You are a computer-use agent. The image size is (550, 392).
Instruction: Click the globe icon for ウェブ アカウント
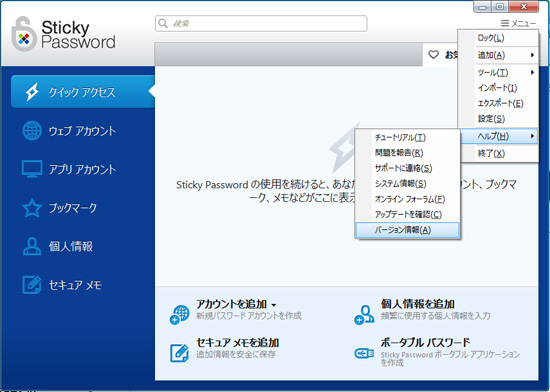[32, 130]
